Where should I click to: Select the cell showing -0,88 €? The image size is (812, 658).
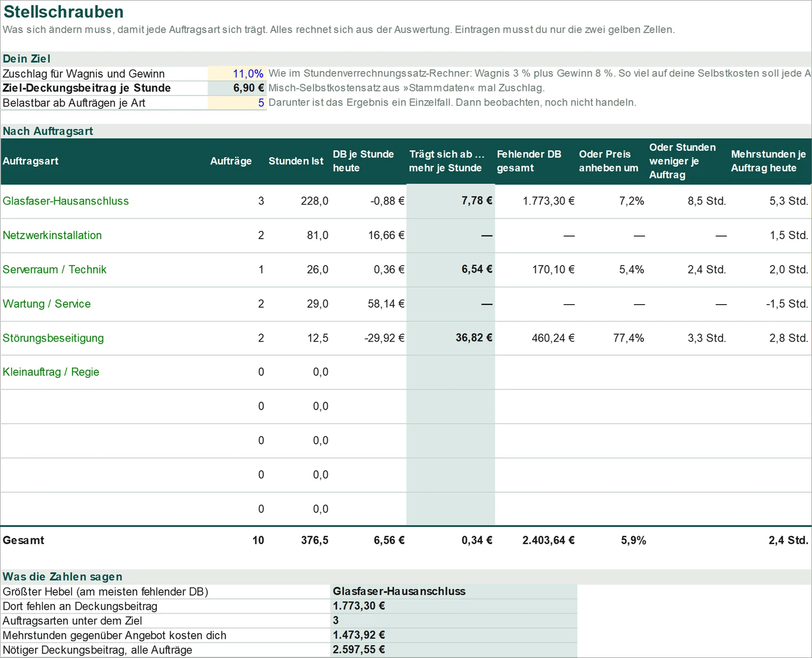368,201
